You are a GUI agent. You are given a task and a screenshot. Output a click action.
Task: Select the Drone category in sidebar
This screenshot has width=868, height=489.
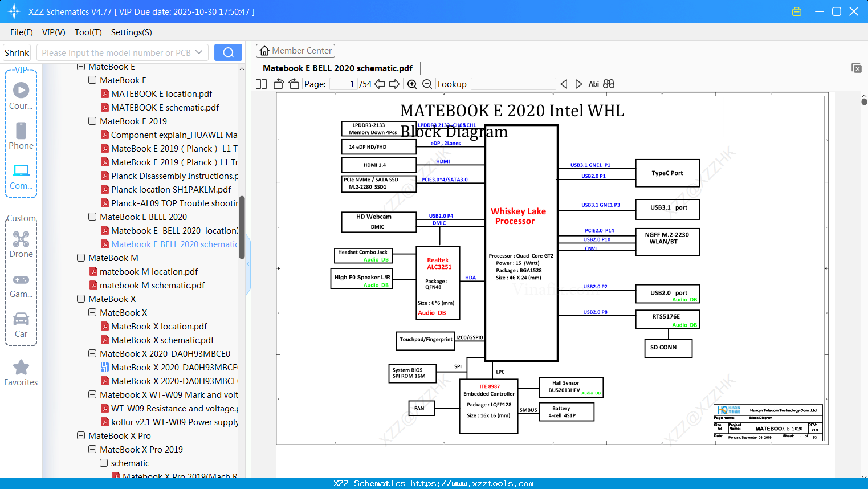21,244
